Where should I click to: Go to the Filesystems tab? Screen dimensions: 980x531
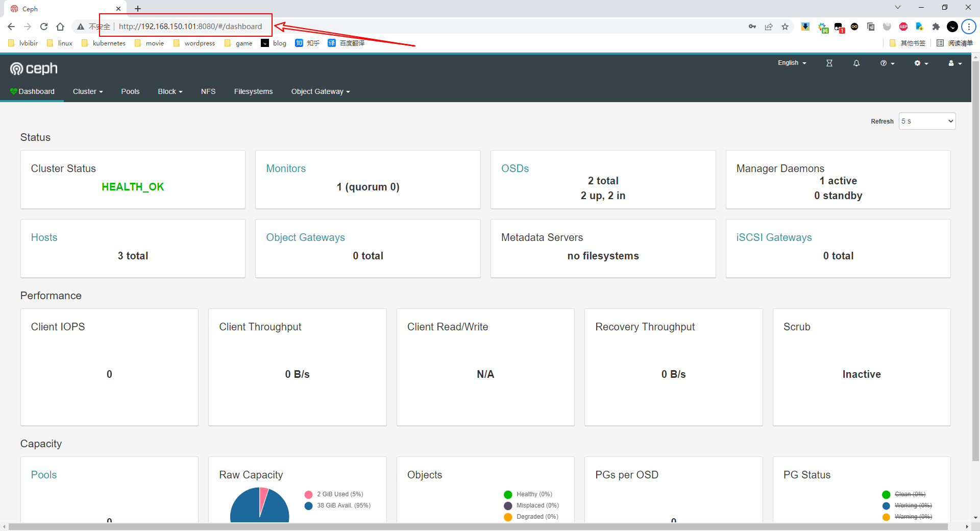coord(253,91)
